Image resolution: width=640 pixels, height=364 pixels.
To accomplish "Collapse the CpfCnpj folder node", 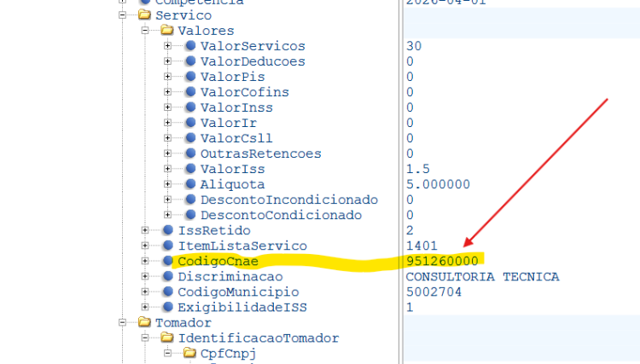I will 167,353.
